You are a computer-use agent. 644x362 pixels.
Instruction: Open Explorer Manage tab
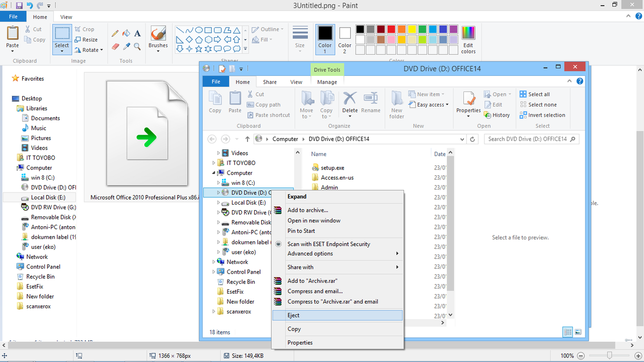point(327,82)
